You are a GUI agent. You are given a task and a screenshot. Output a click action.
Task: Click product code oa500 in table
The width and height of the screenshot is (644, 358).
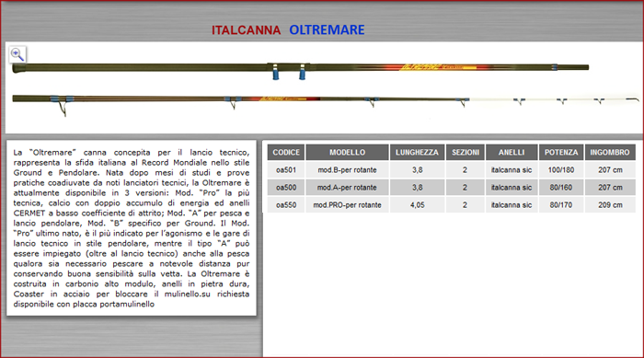coord(286,188)
